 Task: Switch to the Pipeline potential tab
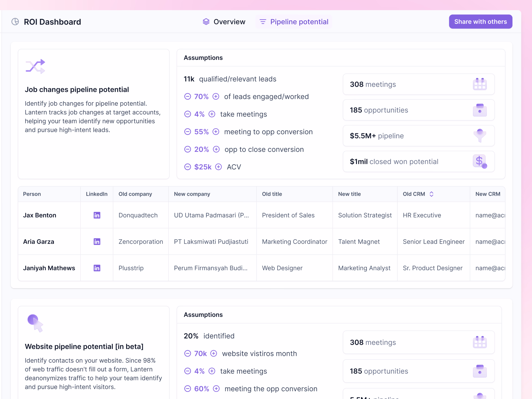294,22
